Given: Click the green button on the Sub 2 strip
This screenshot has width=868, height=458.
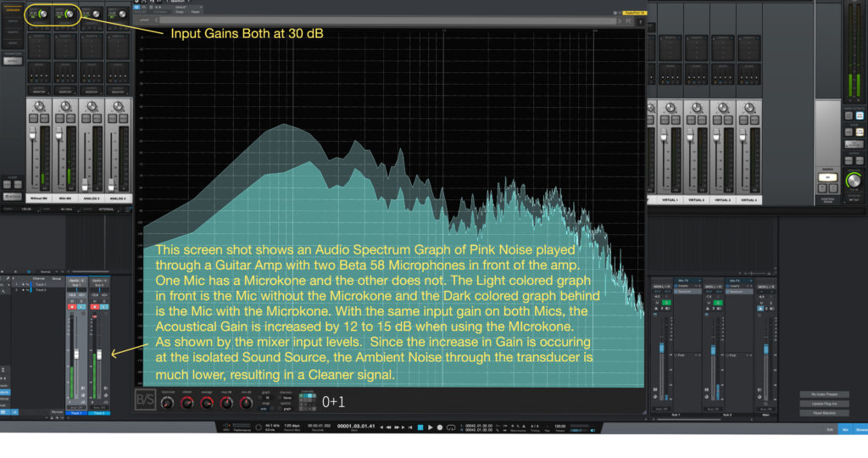Looking at the screenshot, I should 718,303.
